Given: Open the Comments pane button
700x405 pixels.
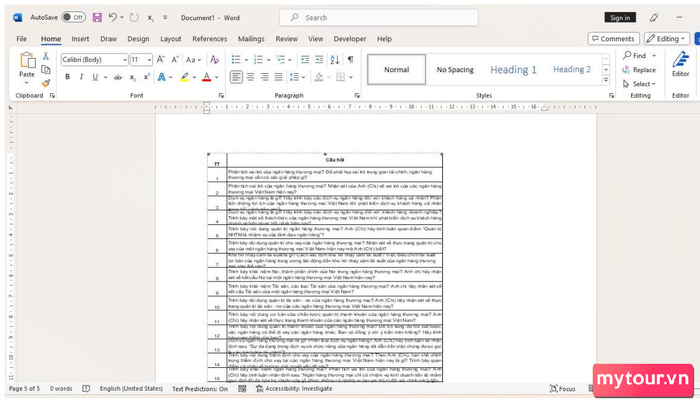Looking at the screenshot, I should click(x=613, y=38).
